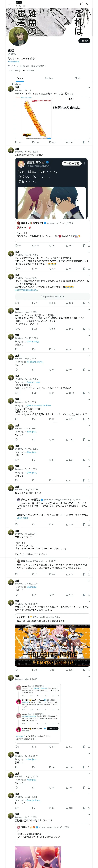
Task: Expand quoted post with Show more
Action: pos(22,518)
